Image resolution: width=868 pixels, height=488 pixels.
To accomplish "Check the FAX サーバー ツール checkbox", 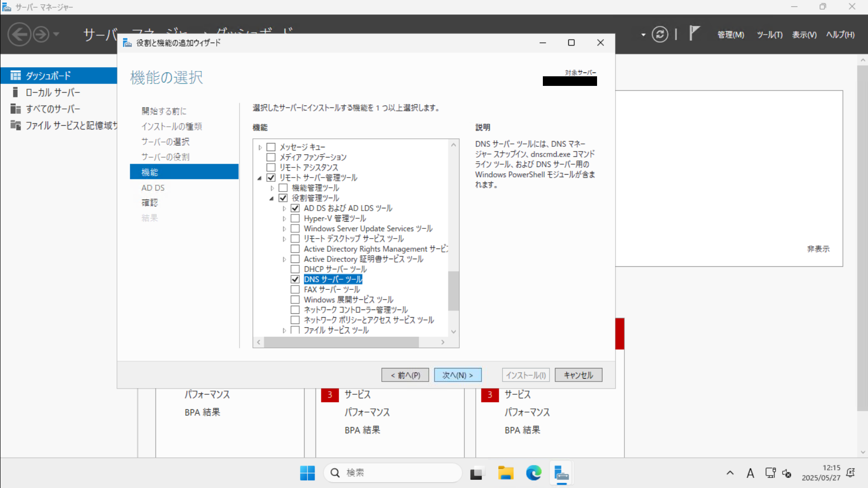I will (x=295, y=289).
